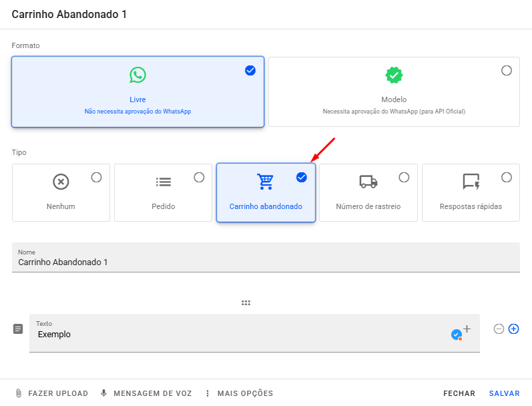The width and height of the screenshot is (532, 406).
Task: Click the truck icon for tracking number
Action: click(x=368, y=182)
